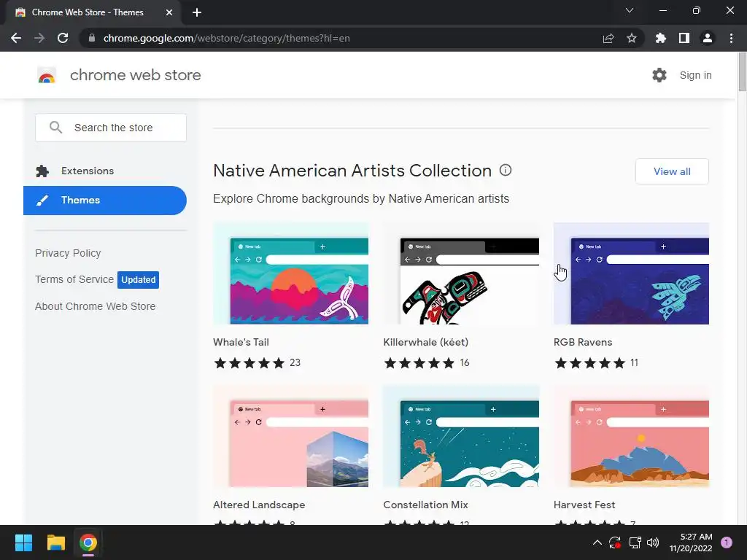Open the Harvest Fest theme thumbnail

tap(631, 436)
